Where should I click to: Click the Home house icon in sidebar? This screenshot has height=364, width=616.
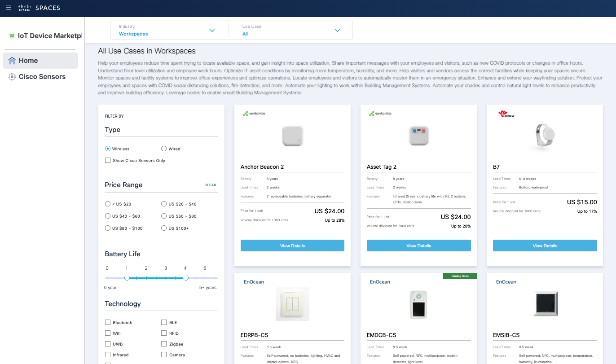[12, 61]
